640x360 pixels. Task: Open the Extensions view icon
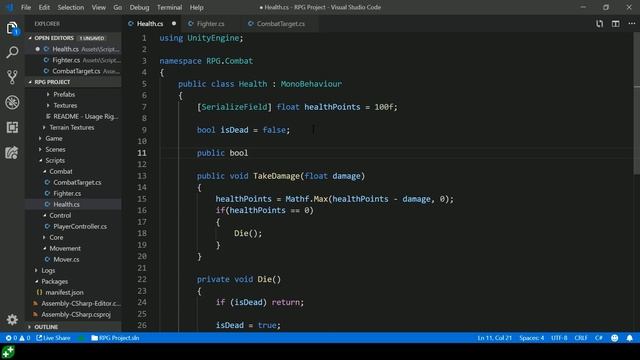tap(12, 127)
